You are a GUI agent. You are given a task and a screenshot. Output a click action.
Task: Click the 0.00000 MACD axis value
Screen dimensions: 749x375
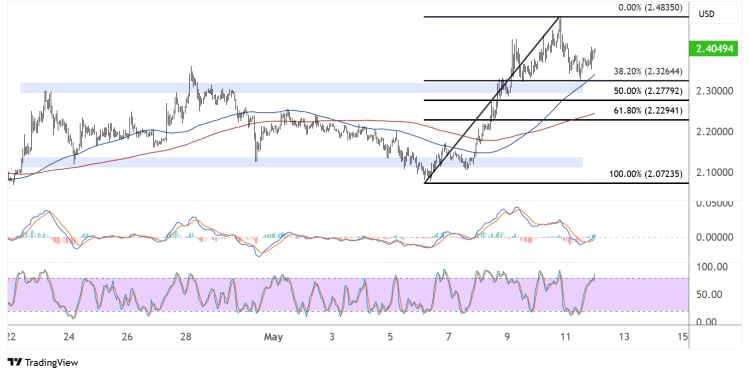point(714,237)
